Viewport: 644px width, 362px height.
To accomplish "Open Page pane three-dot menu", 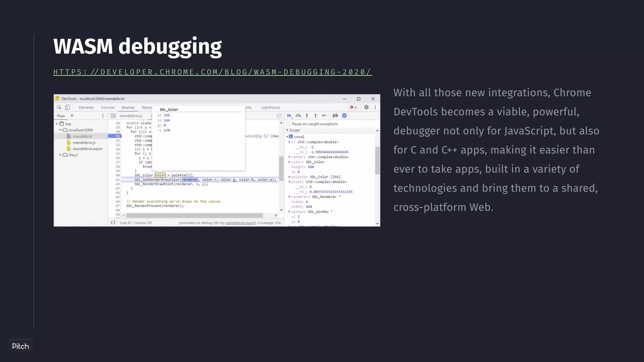I will [103, 116].
